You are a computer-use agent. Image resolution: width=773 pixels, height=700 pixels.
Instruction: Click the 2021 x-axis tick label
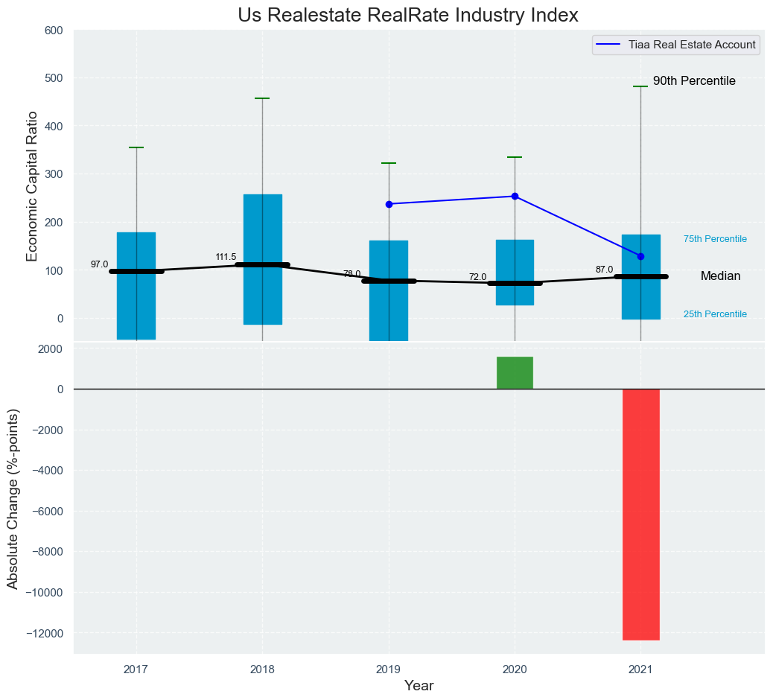pos(640,669)
